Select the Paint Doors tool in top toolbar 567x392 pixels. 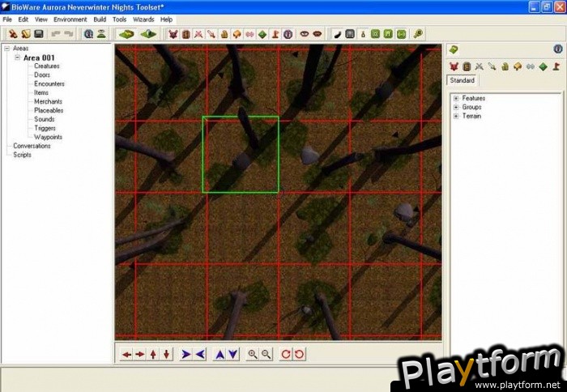(185, 34)
